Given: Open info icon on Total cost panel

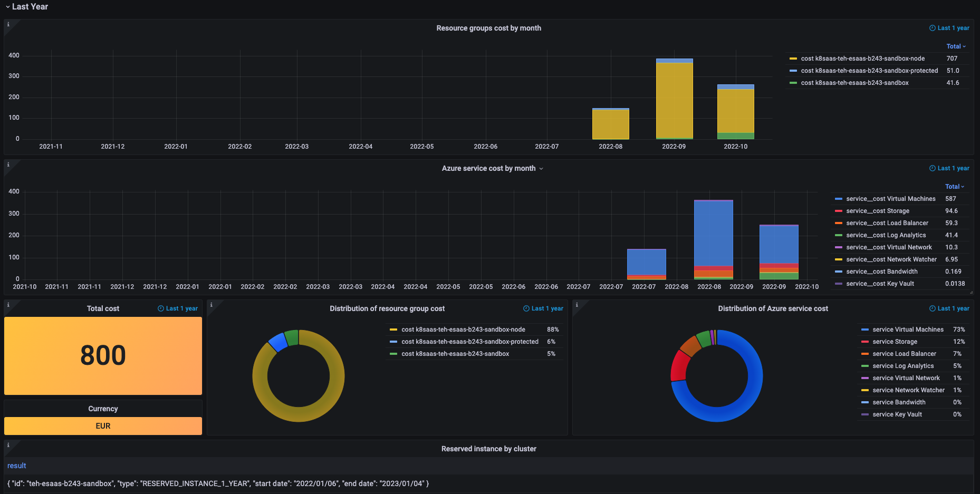Looking at the screenshot, I should (x=8, y=305).
